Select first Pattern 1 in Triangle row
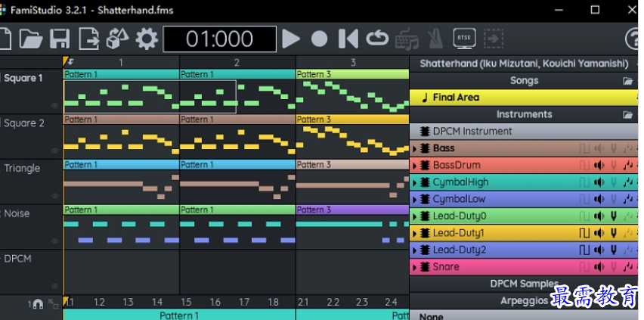This screenshot has height=320, width=644. pyautogui.click(x=122, y=164)
